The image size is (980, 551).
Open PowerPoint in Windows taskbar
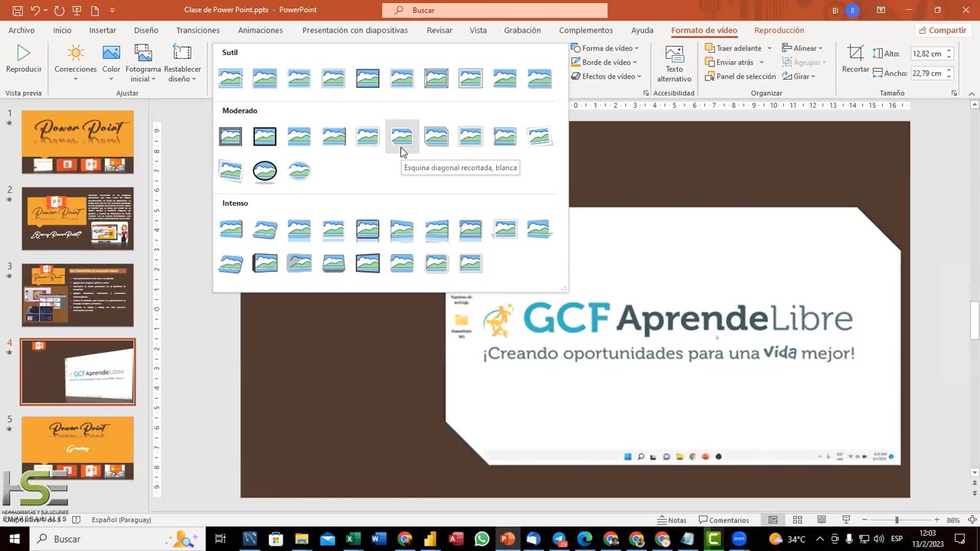tap(507, 539)
